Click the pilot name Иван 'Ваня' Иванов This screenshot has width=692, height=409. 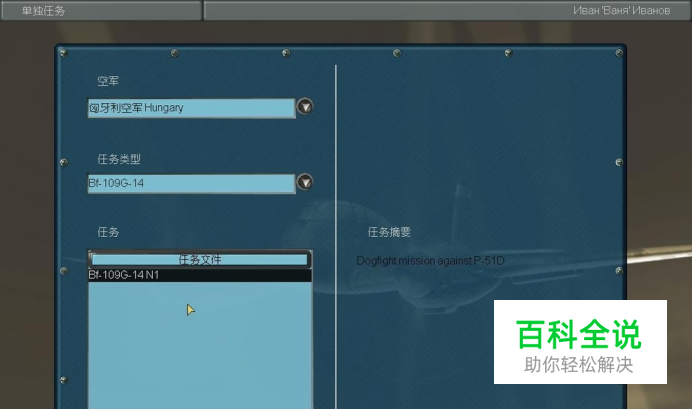pyautogui.click(x=621, y=11)
